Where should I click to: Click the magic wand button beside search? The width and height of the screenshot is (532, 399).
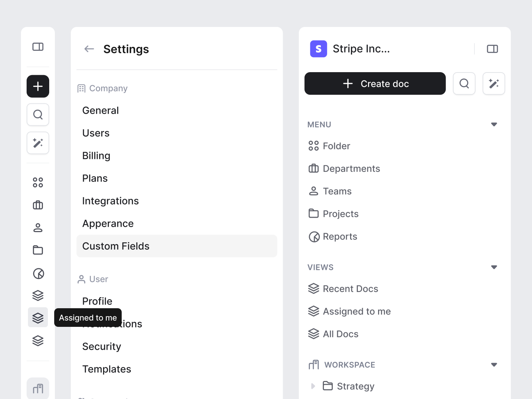pos(493,83)
